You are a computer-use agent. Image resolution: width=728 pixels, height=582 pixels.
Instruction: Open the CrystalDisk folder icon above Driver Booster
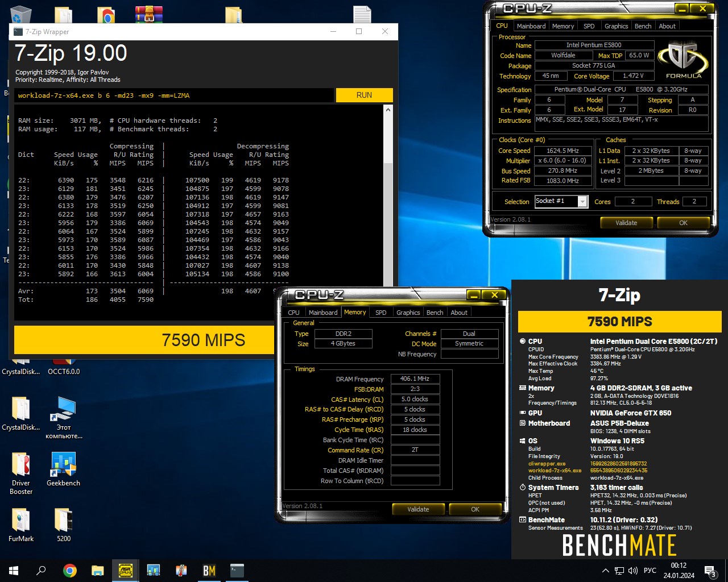tap(21, 413)
